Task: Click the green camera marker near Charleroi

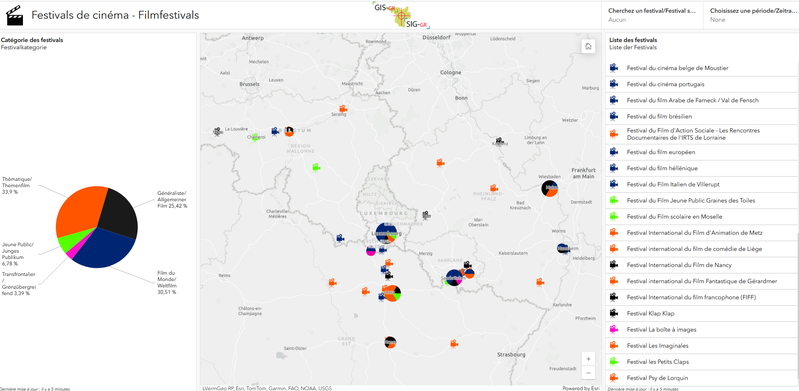Action: 256,137
